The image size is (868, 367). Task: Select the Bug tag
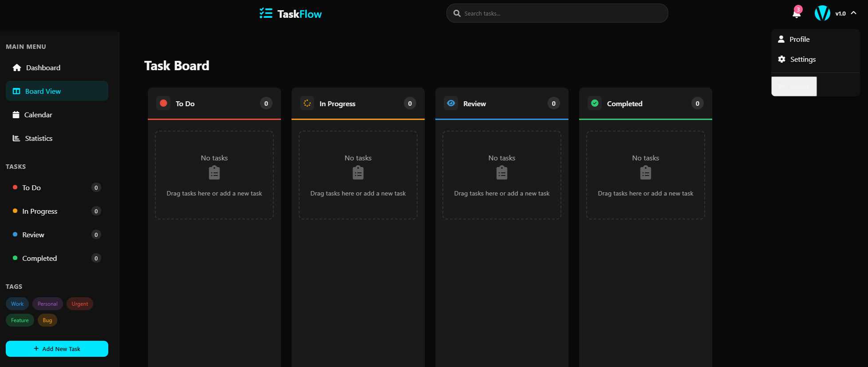point(47,320)
